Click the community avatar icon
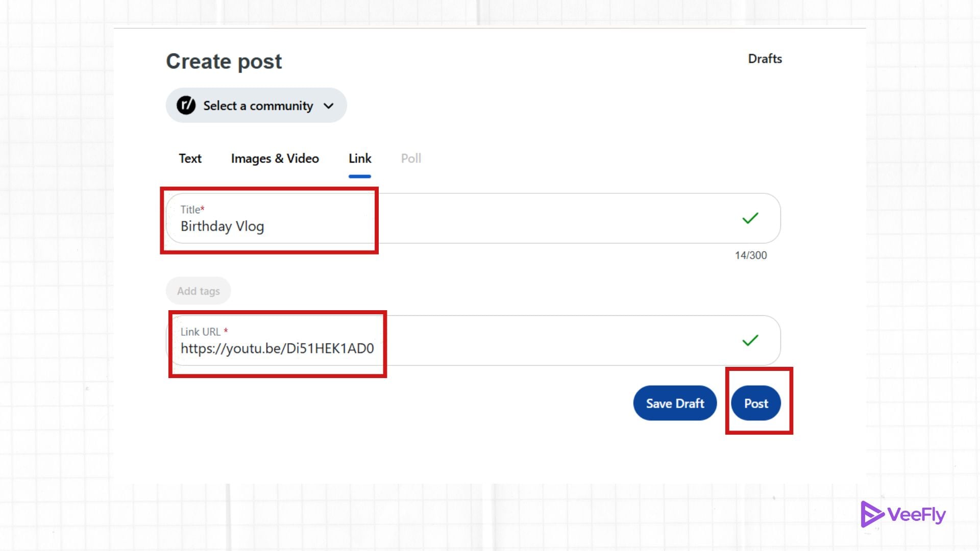This screenshot has width=980, height=551. point(186,106)
